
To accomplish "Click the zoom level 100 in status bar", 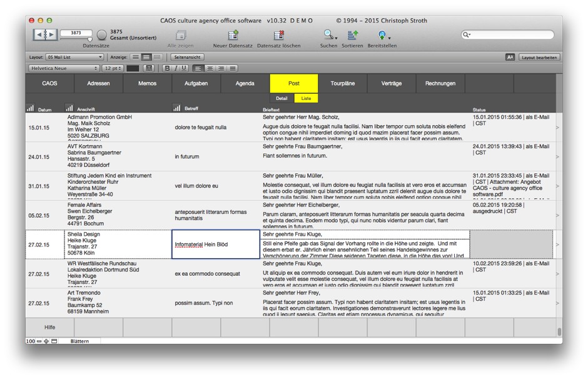I will point(31,341).
